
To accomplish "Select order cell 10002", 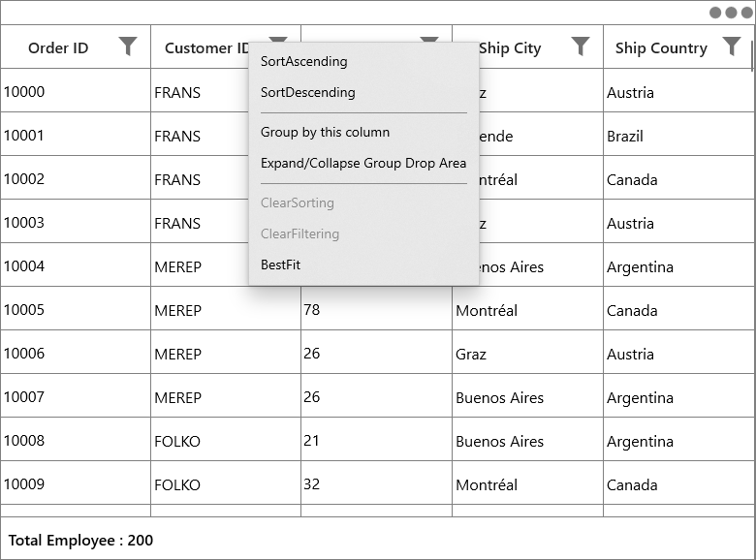I will pyautogui.click(x=76, y=177).
